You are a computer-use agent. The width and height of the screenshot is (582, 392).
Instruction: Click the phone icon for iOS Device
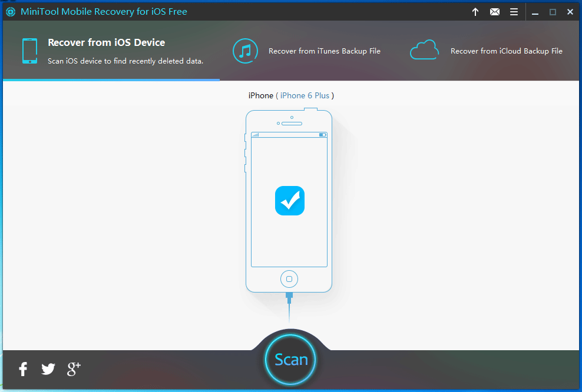[x=29, y=51]
